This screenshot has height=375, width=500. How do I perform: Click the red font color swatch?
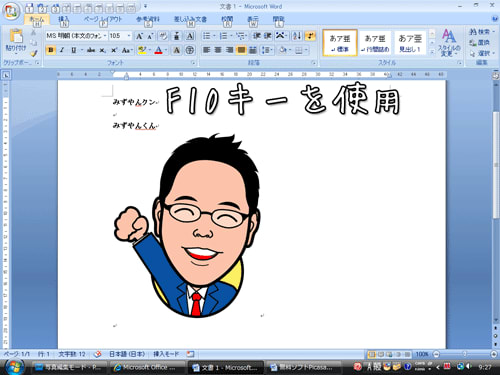coord(159,50)
